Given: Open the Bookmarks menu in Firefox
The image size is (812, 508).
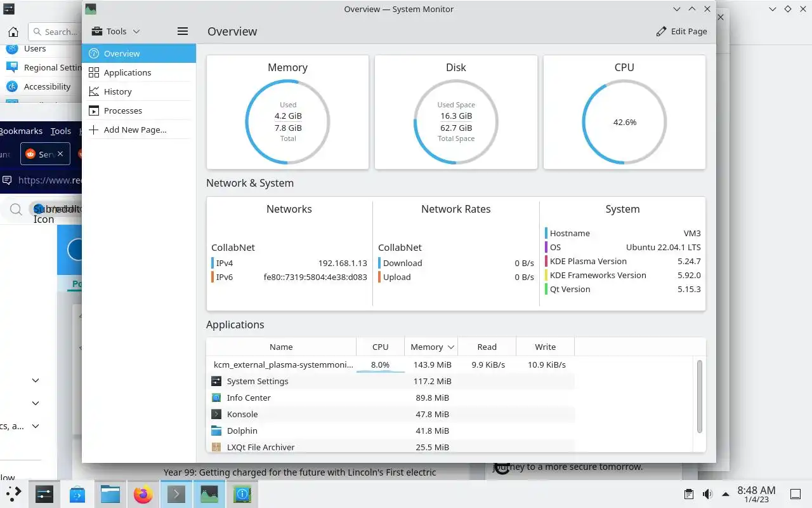Looking at the screenshot, I should click(x=21, y=131).
